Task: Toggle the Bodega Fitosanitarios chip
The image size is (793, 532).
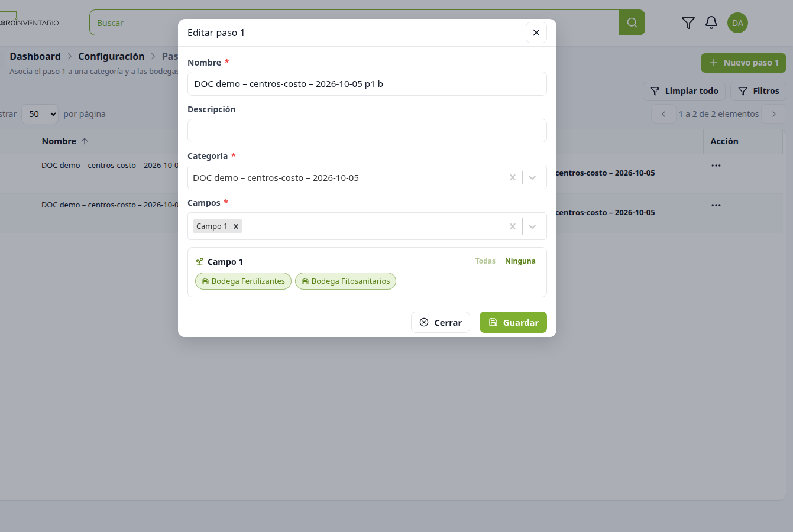Action: pyautogui.click(x=345, y=281)
